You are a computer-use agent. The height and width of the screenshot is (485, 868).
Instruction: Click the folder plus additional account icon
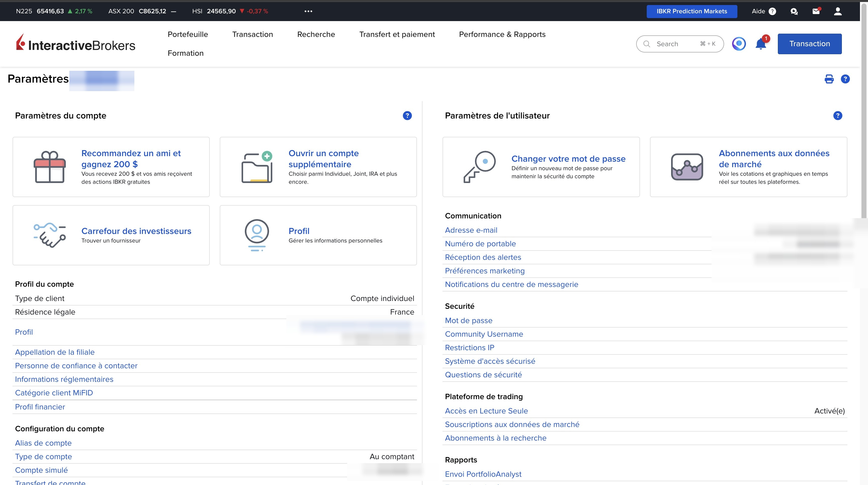click(x=257, y=167)
